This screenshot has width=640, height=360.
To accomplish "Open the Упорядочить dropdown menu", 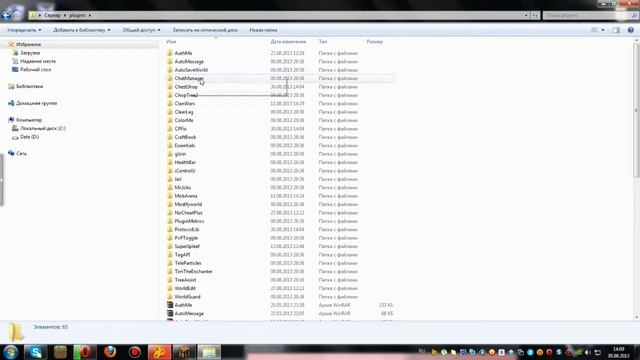I will click(x=24, y=30).
